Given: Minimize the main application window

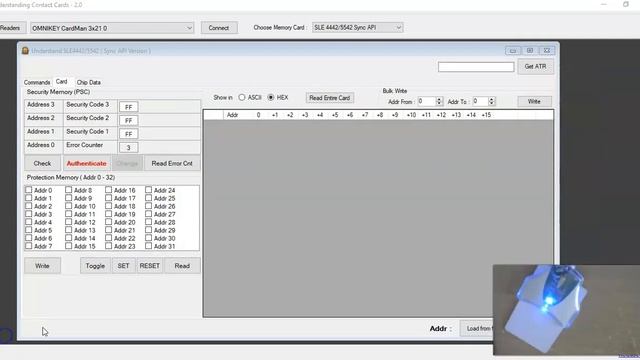Looking at the screenshot, I should click(604, 4).
